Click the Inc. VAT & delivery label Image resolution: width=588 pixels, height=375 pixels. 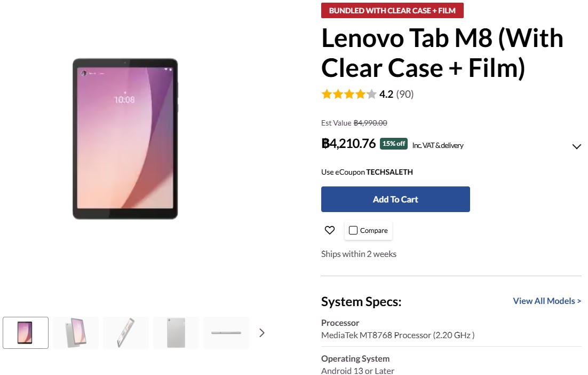[x=438, y=145]
